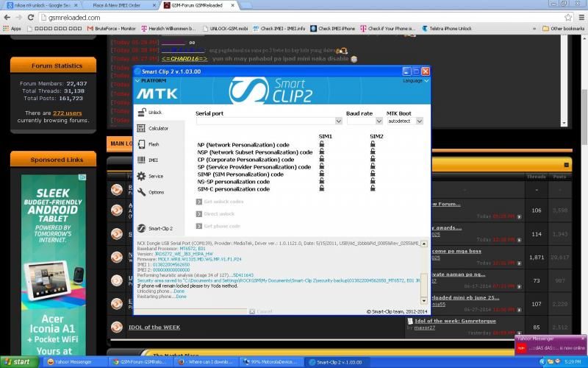This screenshot has width=588, height=368.
Task: Open the Language dropdown
Action: tap(416, 81)
